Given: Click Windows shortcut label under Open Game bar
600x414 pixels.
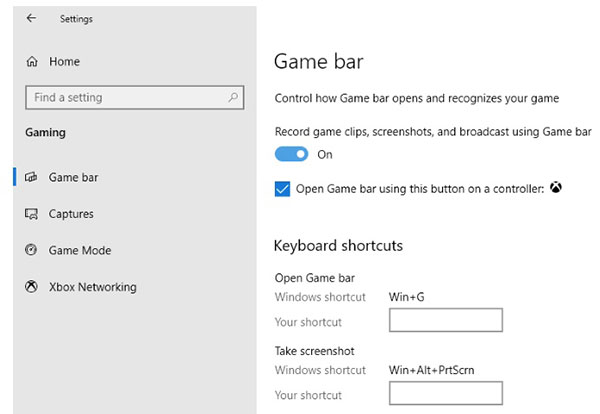Looking at the screenshot, I should pos(320,297).
